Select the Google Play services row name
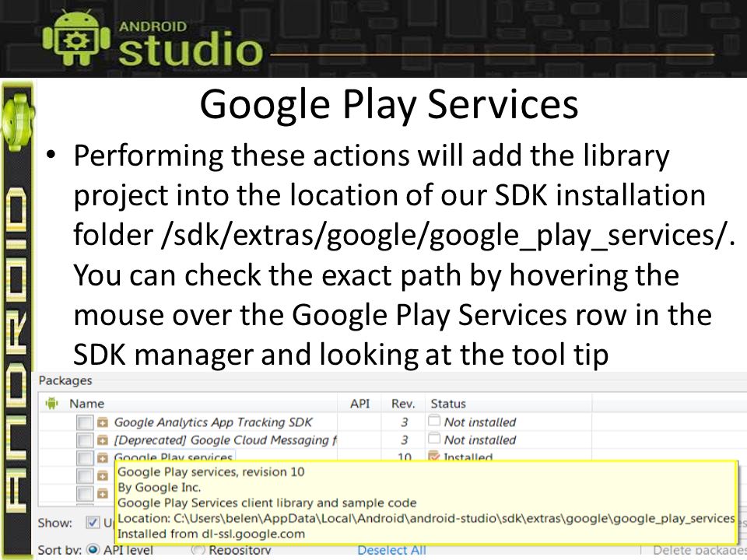 click(173, 457)
